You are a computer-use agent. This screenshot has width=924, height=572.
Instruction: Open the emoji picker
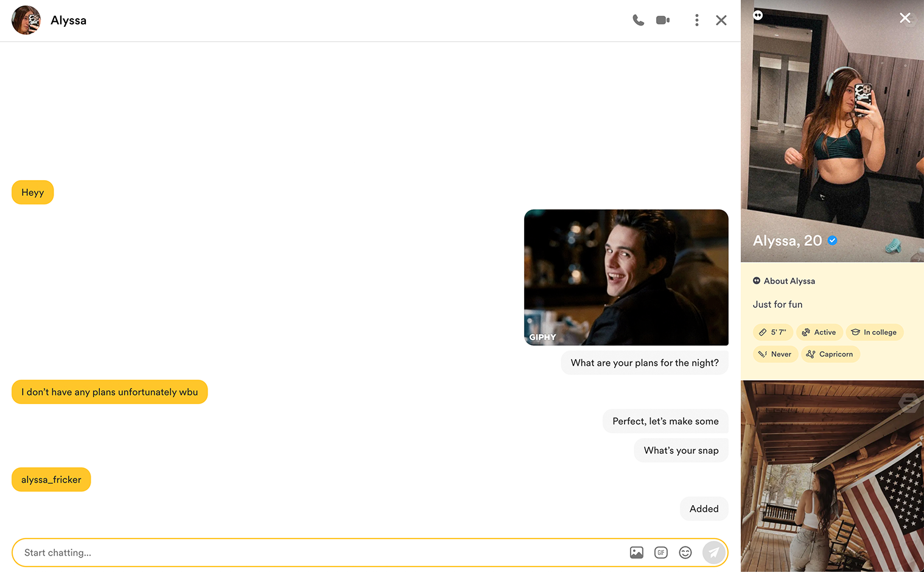point(685,553)
